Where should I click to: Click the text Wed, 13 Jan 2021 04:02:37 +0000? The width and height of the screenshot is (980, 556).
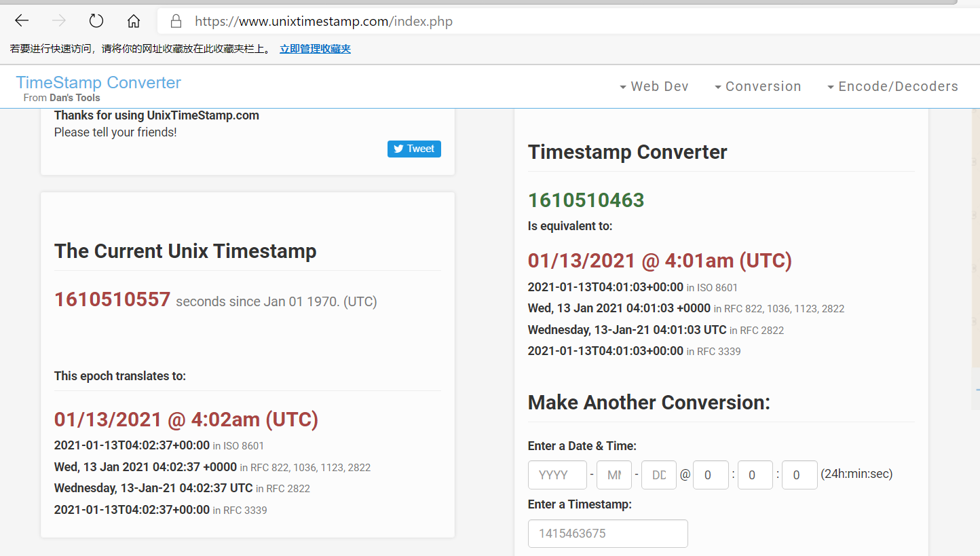click(x=145, y=467)
